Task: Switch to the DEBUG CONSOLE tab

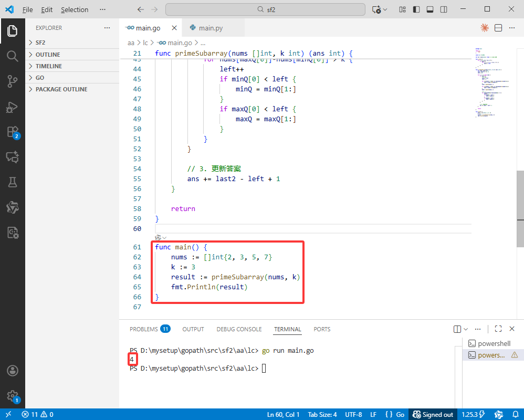Action: coord(239,329)
